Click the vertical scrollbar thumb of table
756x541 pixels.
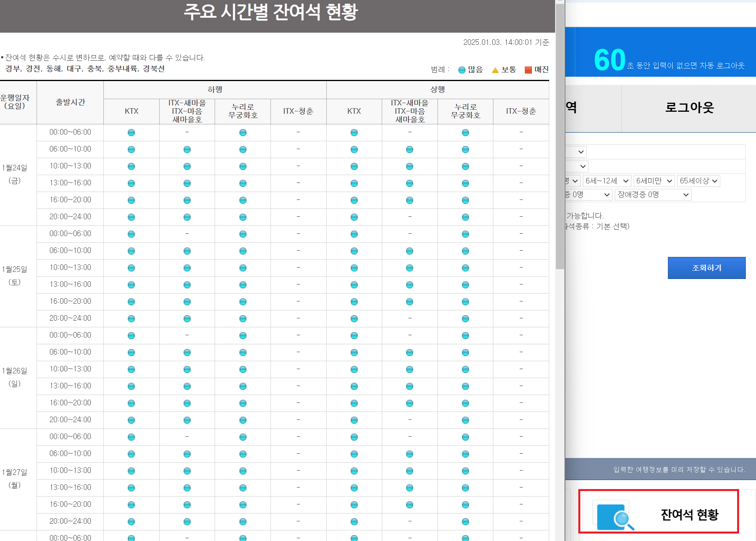pyautogui.click(x=560, y=136)
